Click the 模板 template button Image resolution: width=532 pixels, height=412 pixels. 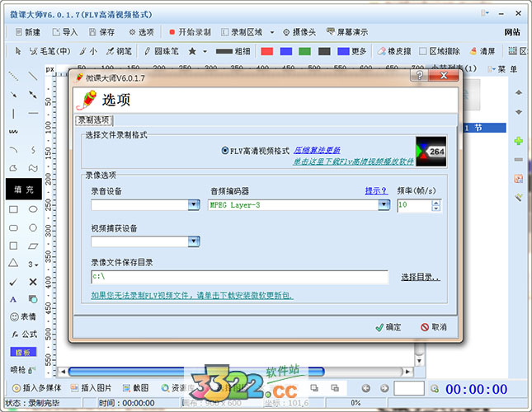tap(23, 353)
